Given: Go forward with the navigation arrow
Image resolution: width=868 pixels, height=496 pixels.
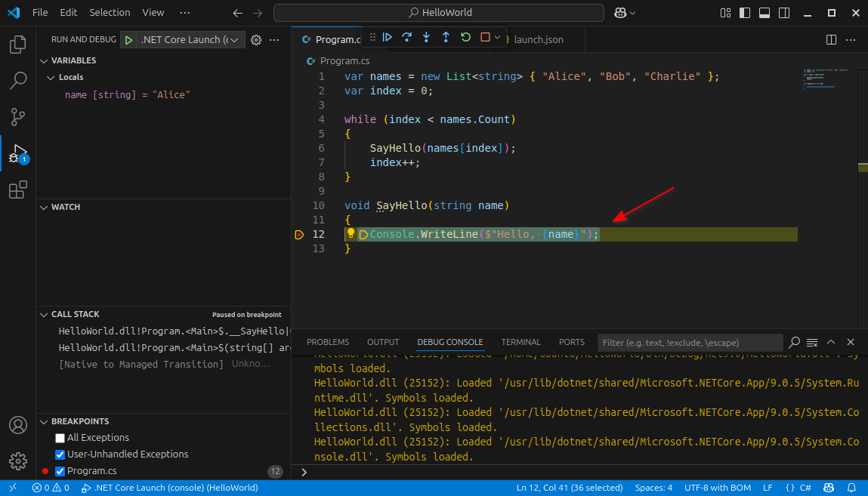Looking at the screenshot, I should point(258,13).
